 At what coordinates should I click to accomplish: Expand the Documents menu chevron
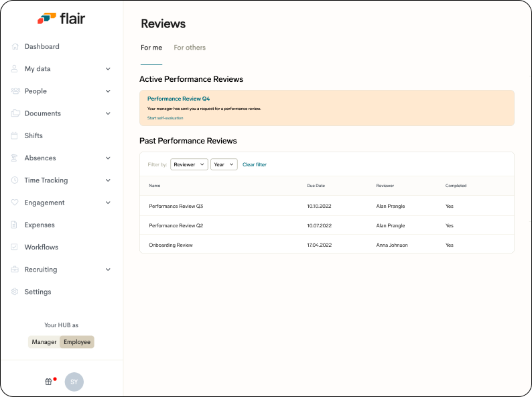tap(108, 113)
